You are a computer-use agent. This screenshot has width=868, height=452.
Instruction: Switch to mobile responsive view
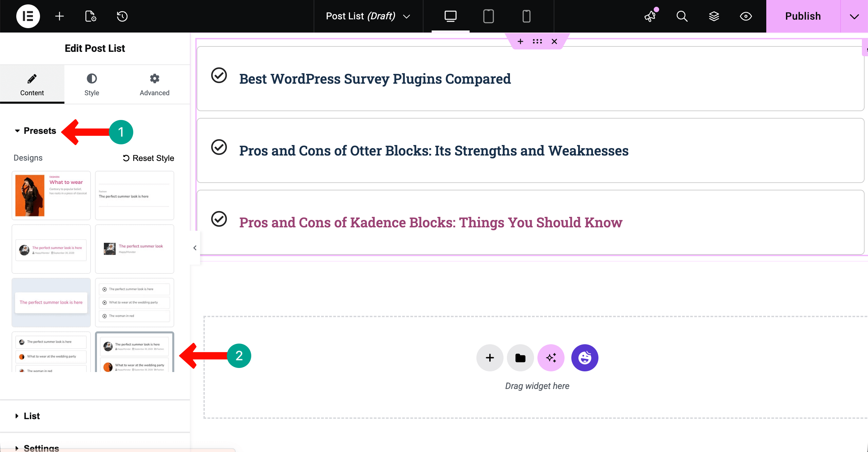[526, 16]
